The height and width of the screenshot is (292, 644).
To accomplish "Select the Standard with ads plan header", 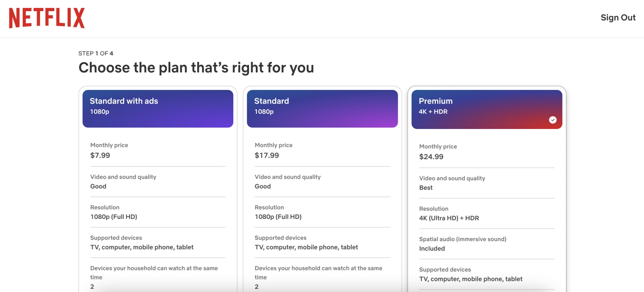I will tap(158, 109).
